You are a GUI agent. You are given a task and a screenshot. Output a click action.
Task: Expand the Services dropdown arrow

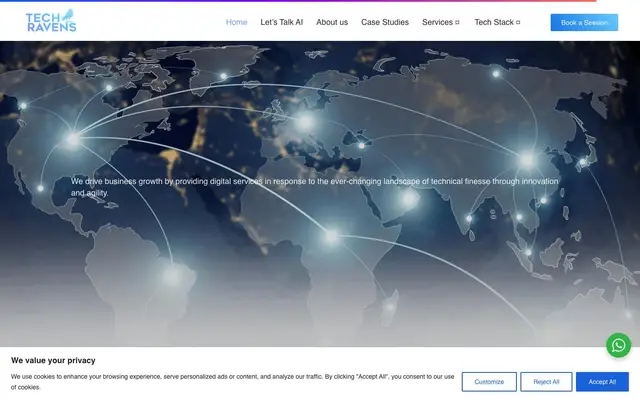[457, 22]
